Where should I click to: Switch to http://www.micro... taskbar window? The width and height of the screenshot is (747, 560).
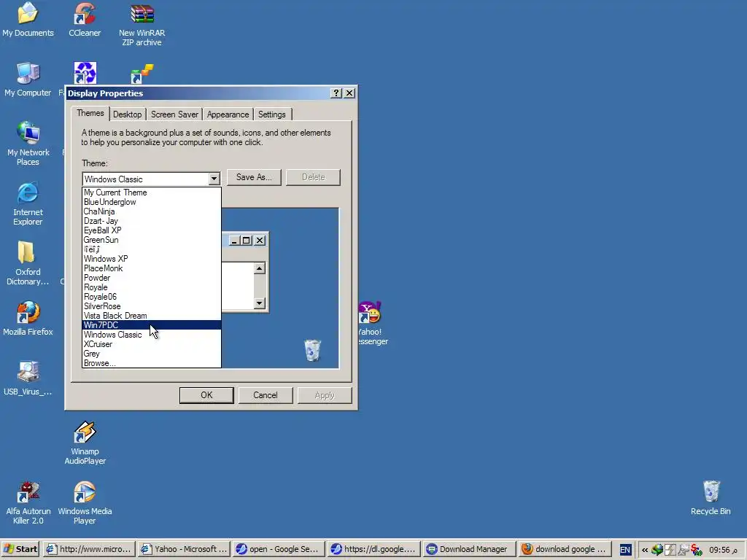(x=89, y=549)
